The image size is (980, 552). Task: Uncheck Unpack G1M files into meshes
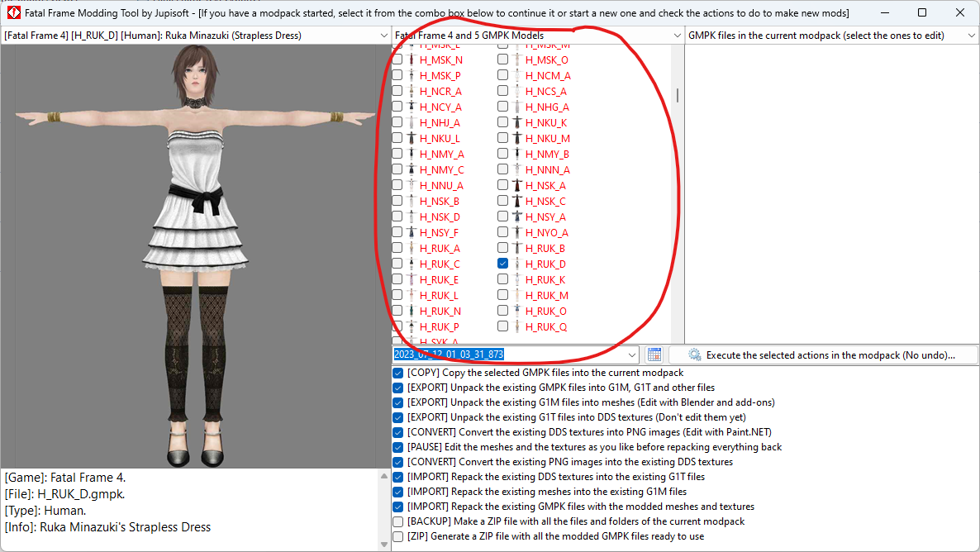coord(397,402)
